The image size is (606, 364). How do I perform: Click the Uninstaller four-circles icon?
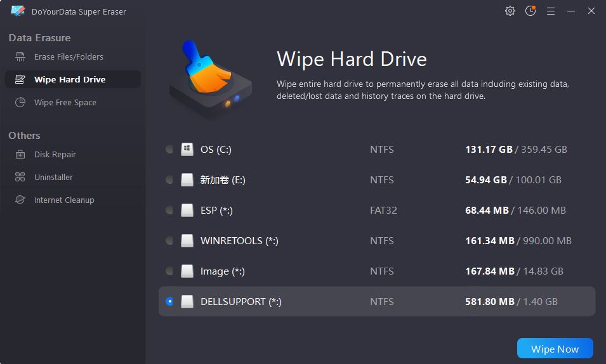(20, 177)
